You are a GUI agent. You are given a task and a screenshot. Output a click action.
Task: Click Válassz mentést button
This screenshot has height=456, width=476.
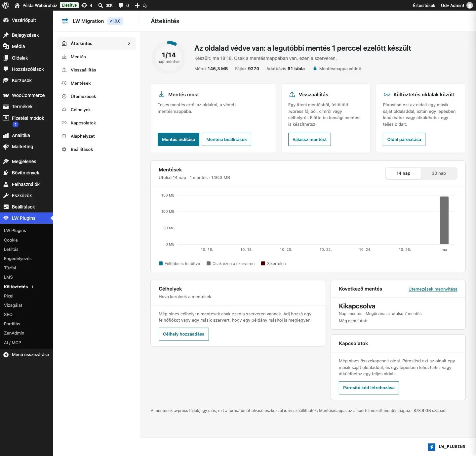pos(309,139)
